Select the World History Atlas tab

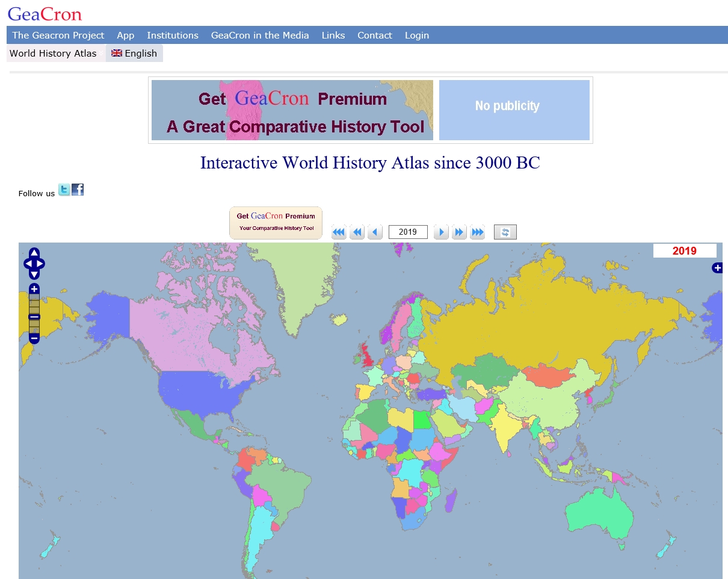[53, 54]
